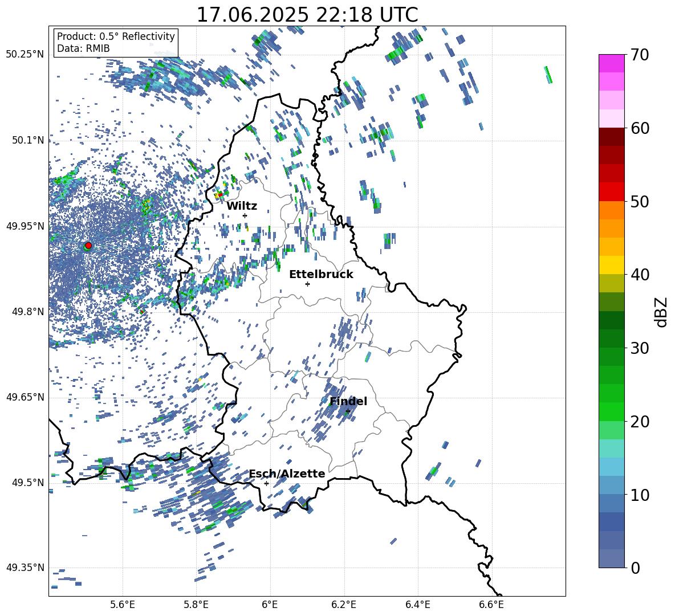Click the 30 tick on the colorbar
This screenshot has height=616, width=675.
coord(639,348)
